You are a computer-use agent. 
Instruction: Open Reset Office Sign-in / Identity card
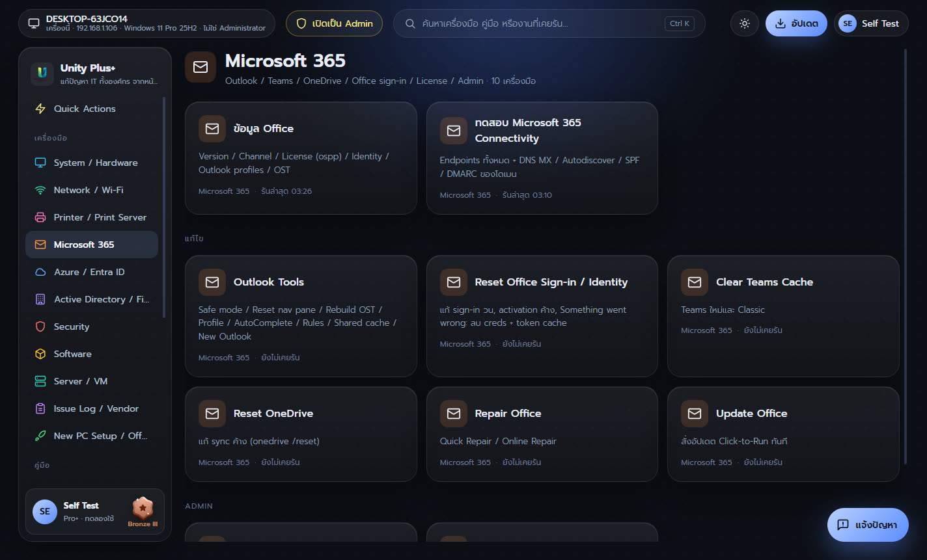542,316
